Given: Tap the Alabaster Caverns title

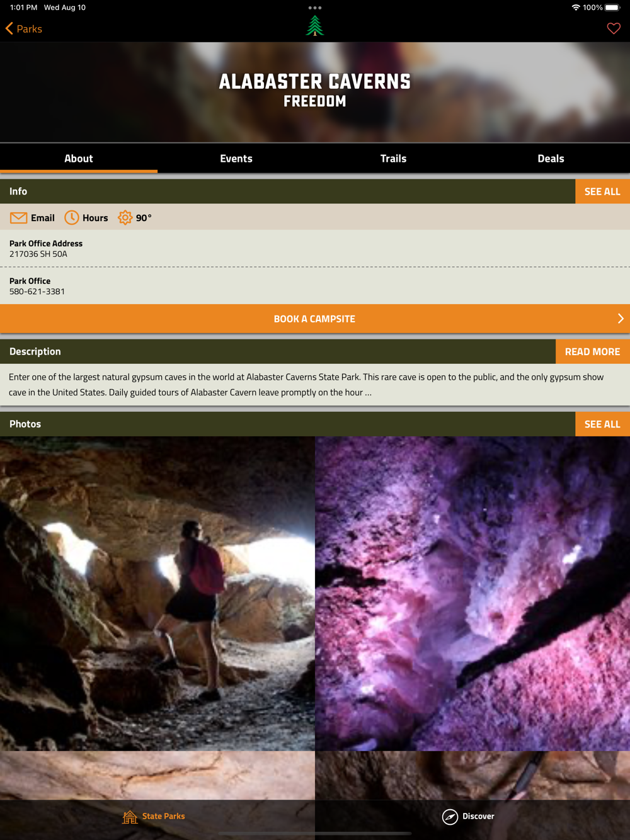Looking at the screenshot, I should pyautogui.click(x=315, y=82).
